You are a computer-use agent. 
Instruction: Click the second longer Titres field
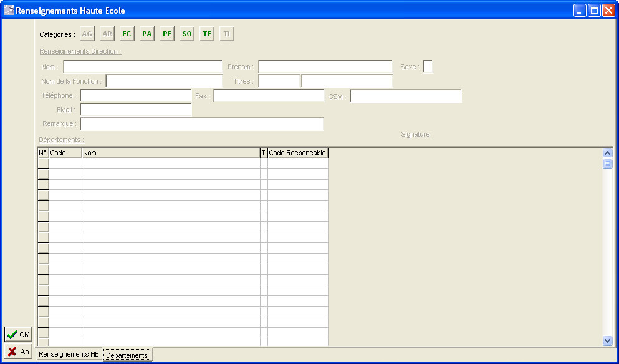click(347, 81)
